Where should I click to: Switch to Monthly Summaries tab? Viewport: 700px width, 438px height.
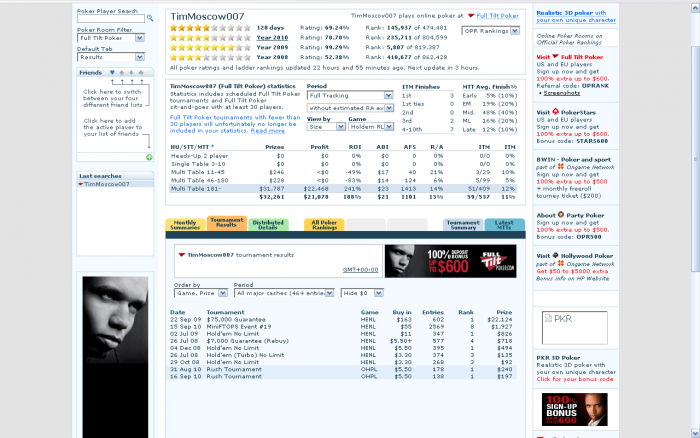pos(185,225)
